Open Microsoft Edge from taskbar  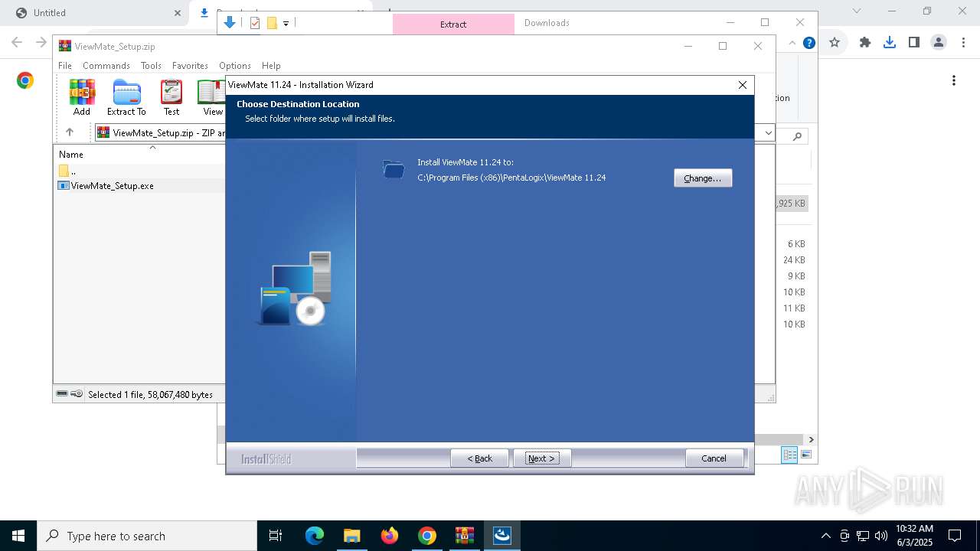(x=315, y=536)
